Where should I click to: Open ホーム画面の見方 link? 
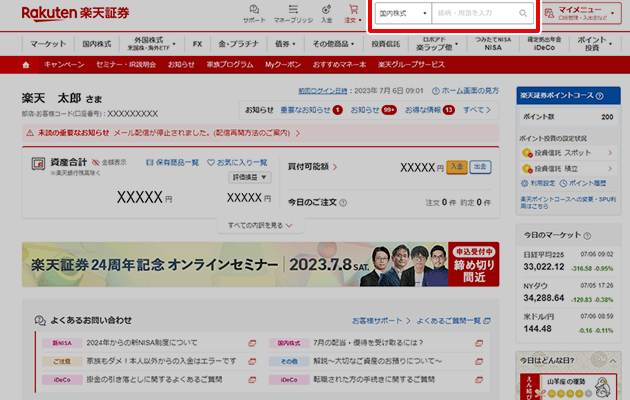(x=465, y=91)
